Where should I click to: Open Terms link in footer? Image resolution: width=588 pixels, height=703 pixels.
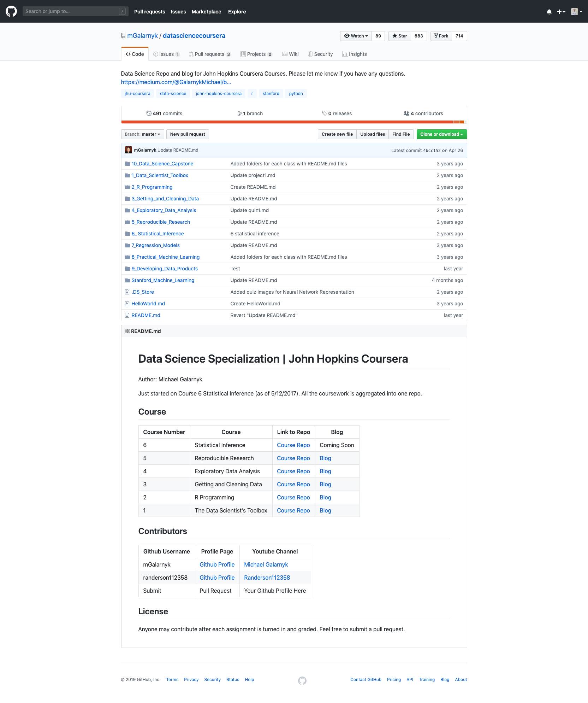(x=172, y=680)
